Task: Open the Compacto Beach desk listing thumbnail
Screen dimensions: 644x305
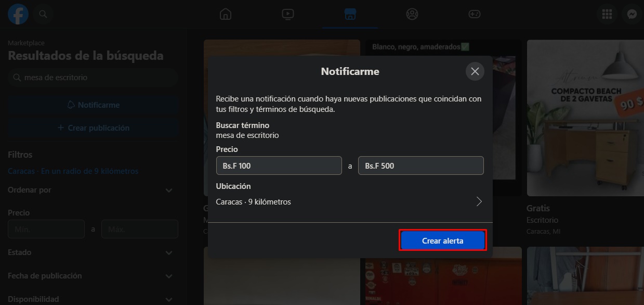Action: tap(585, 118)
